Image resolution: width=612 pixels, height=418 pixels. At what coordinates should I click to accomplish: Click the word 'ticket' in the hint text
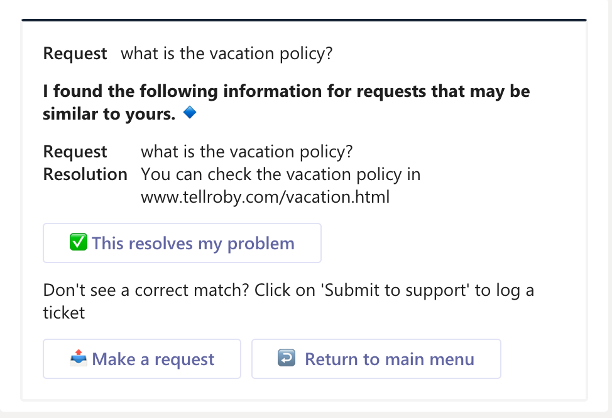[64, 313]
